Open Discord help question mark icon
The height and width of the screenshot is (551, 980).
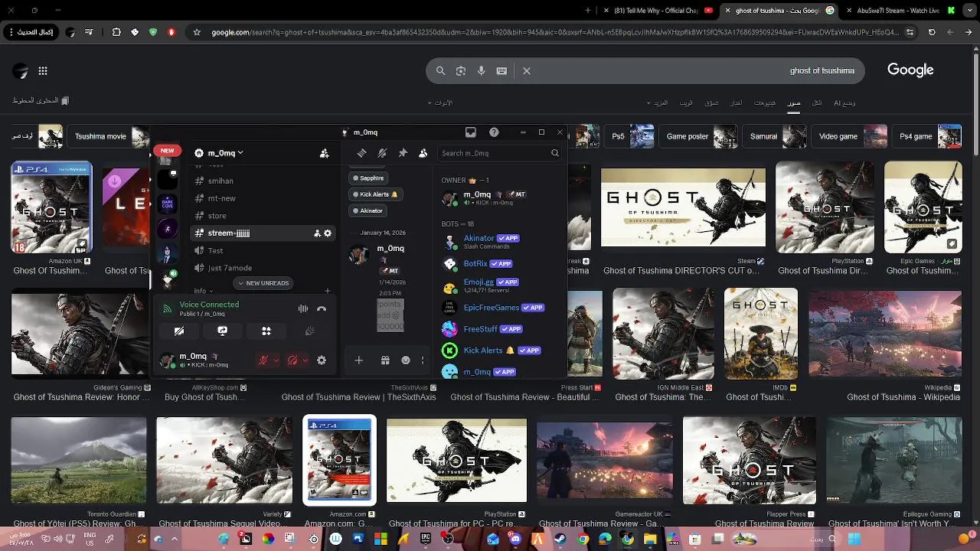click(x=494, y=132)
